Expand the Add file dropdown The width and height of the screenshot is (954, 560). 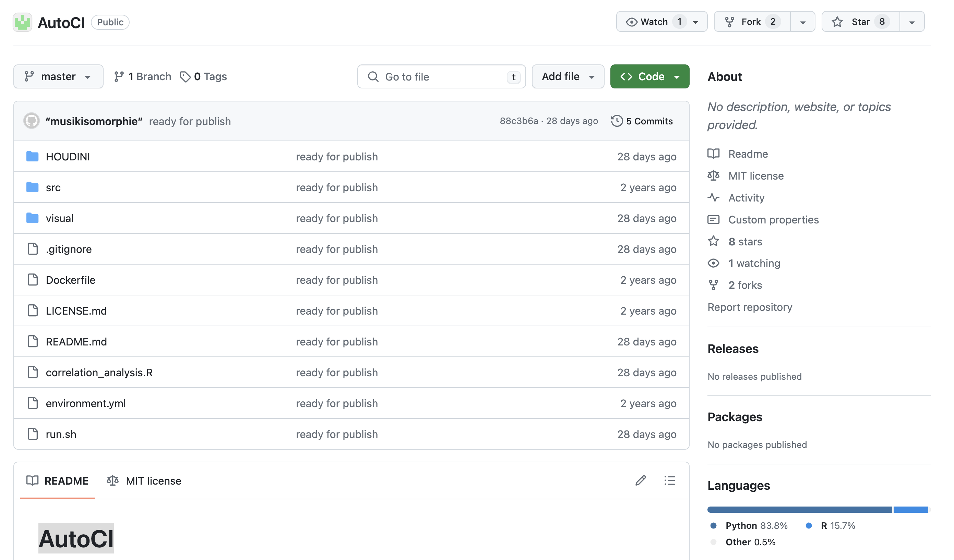pos(568,76)
